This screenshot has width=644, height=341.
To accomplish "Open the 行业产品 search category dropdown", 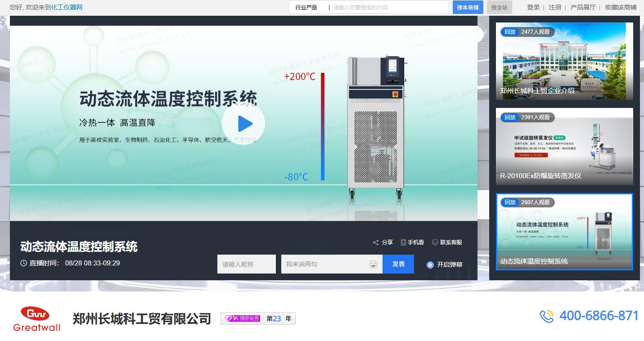I will pos(306,8).
